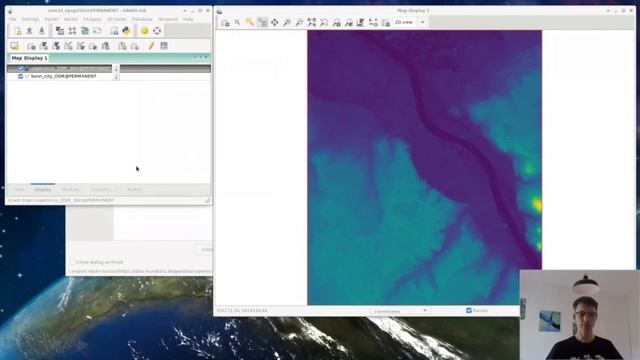
Task: Select the Map Display 1 tab
Action: click(x=29, y=58)
